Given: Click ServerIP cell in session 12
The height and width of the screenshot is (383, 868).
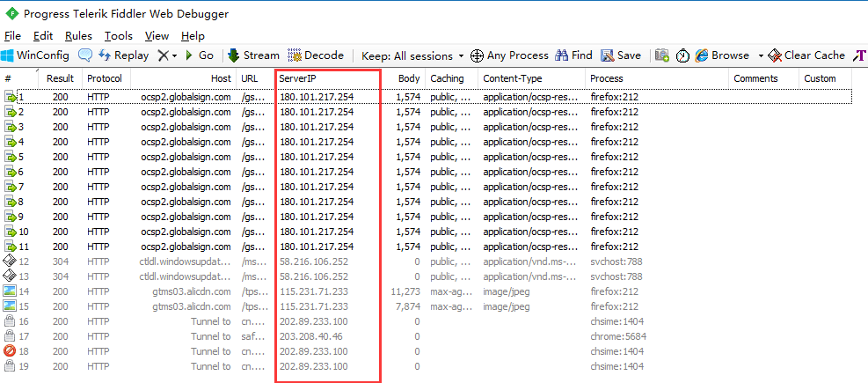Looking at the screenshot, I should tap(314, 261).
